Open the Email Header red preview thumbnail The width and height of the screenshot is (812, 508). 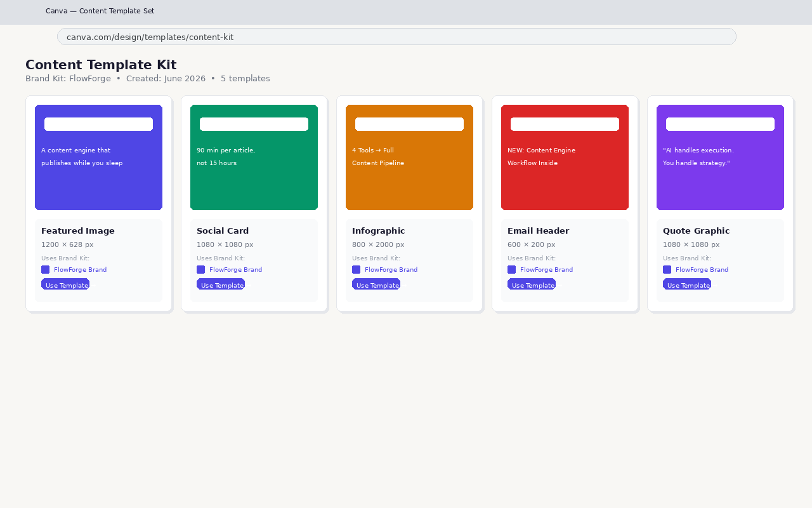pyautogui.click(x=565, y=157)
